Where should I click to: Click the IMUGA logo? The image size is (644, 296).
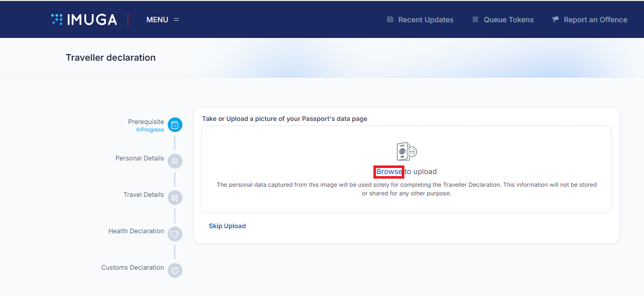(x=84, y=20)
